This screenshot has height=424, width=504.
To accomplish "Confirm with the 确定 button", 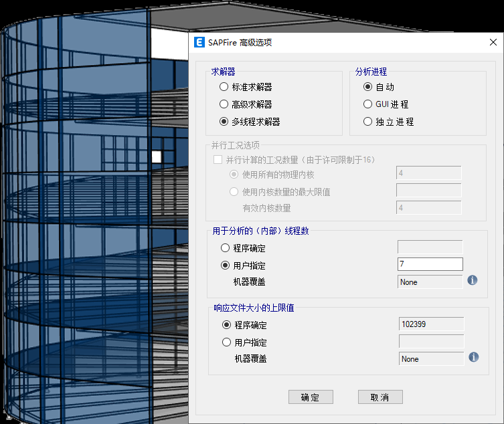I will click(x=311, y=397).
